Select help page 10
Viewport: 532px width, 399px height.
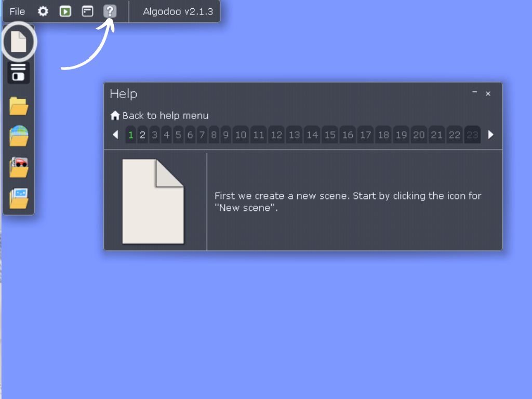[x=241, y=135]
